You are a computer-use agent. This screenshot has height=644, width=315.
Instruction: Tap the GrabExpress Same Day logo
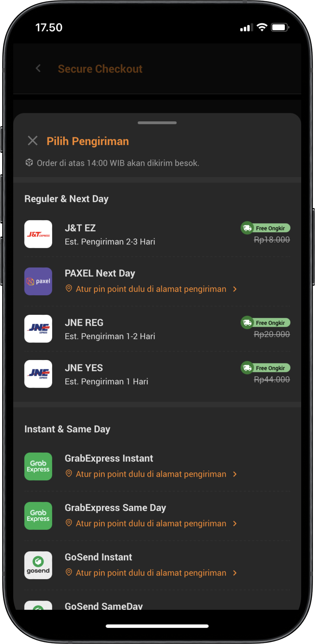click(x=38, y=516)
